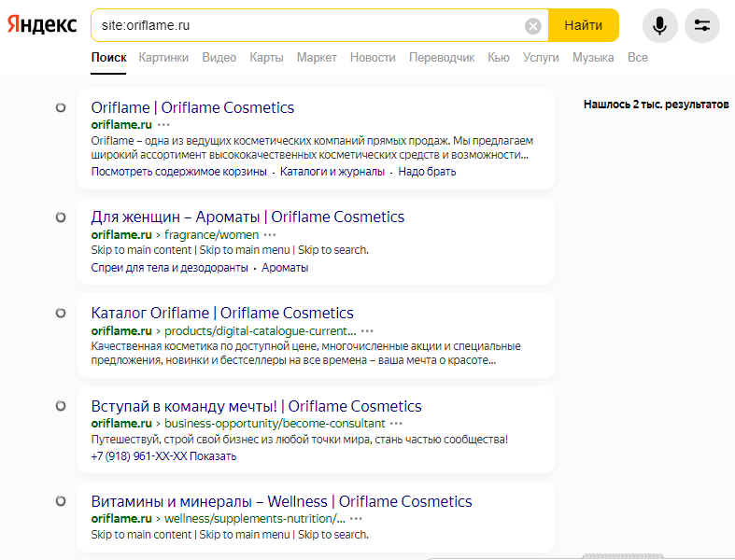The image size is (735, 560).
Task: Select the Поиск tab
Action: (x=108, y=58)
